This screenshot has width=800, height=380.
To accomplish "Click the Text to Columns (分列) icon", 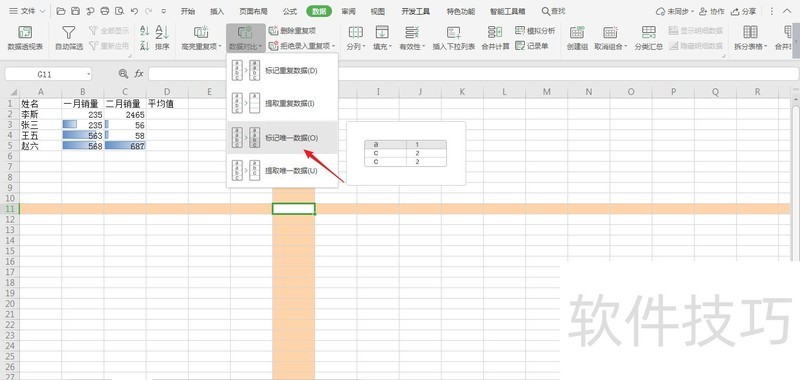I will pos(355,33).
